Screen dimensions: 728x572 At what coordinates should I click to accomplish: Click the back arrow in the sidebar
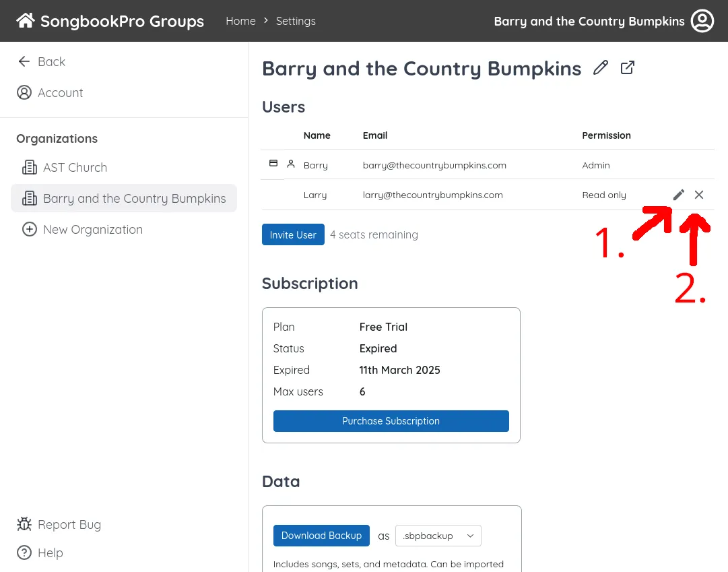[24, 61]
